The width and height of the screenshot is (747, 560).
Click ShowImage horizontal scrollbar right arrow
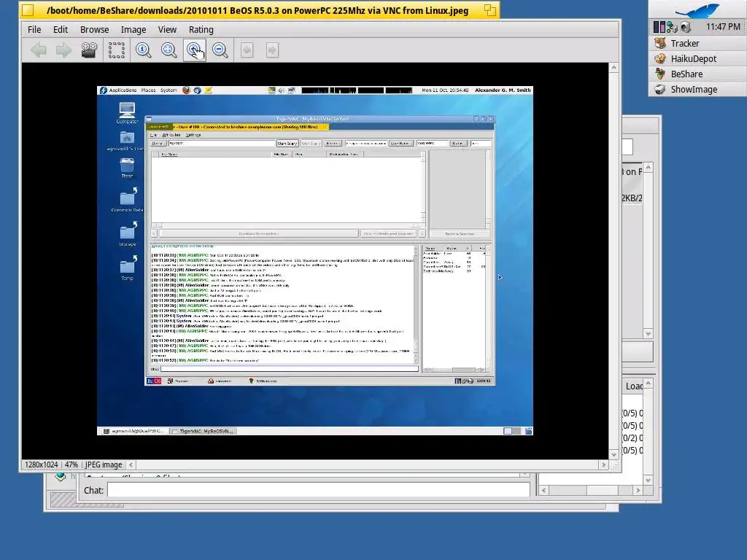coord(603,464)
